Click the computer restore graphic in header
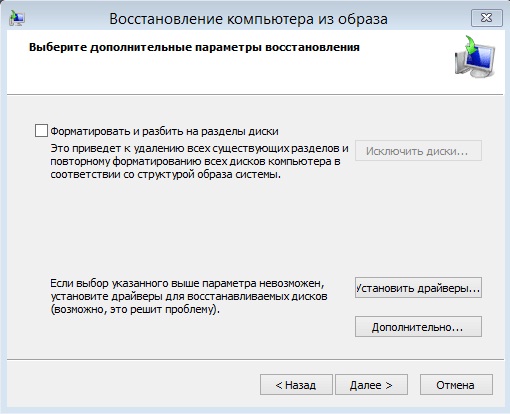This screenshot has height=414, width=510. pyautogui.click(x=475, y=57)
